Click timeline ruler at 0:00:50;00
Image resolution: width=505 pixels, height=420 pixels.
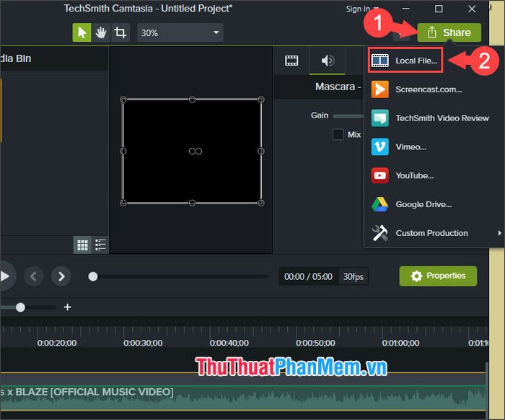point(315,343)
